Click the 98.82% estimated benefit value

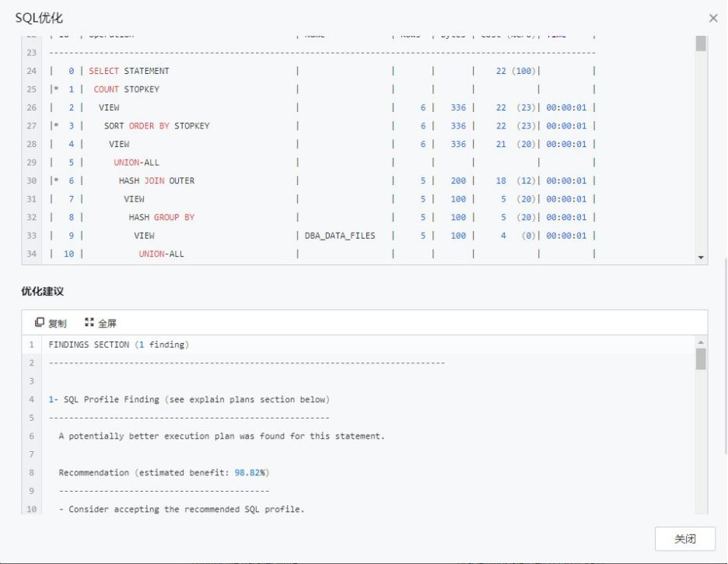click(x=251, y=473)
